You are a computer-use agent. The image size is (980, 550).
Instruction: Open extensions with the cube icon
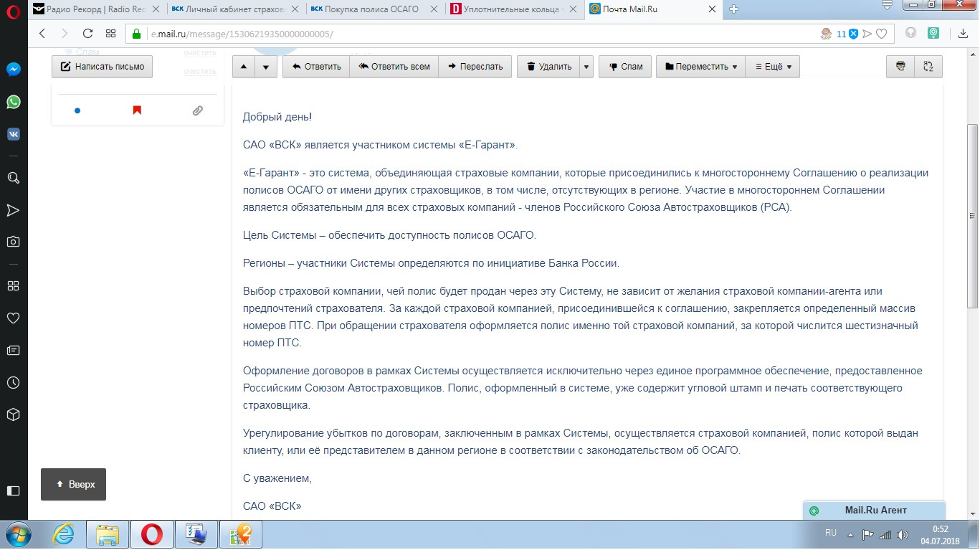[x=13, y=415]
